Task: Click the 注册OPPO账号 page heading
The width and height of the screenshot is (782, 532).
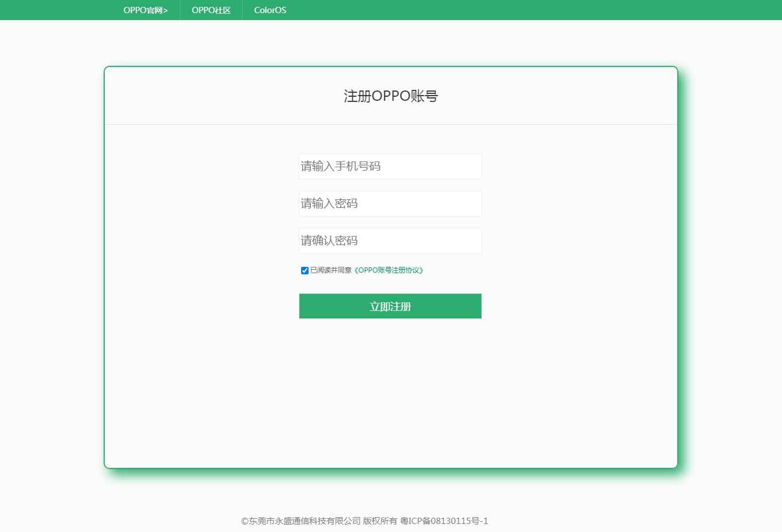Action: coord(390,96)
